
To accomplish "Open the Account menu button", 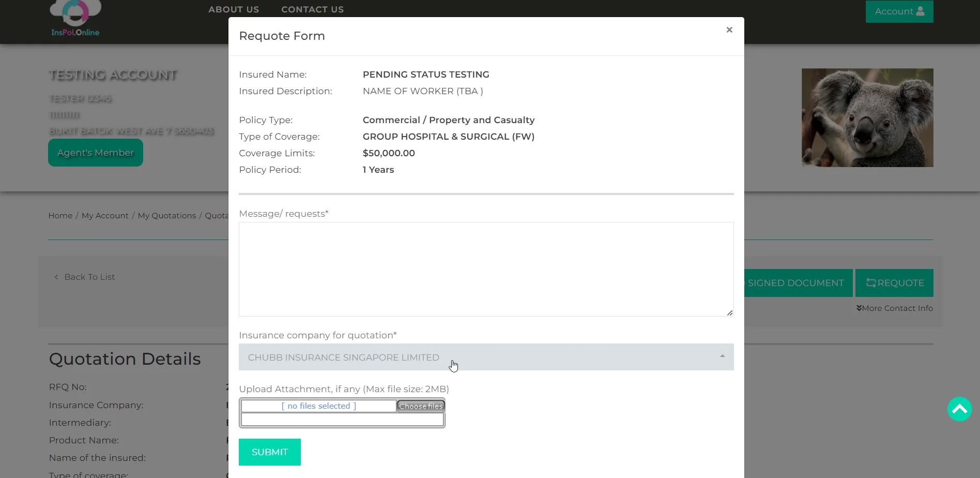I will 899,11.
